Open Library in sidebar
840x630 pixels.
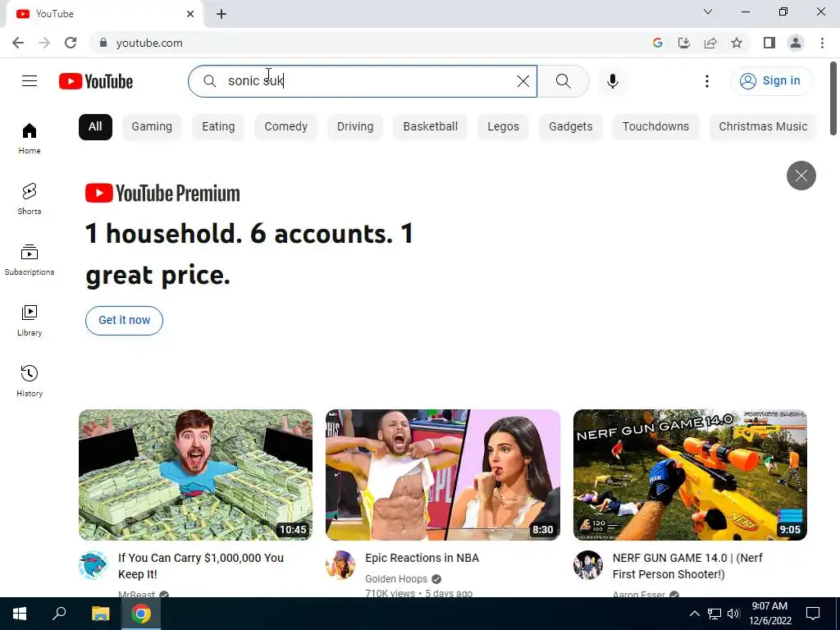(30, 321)
